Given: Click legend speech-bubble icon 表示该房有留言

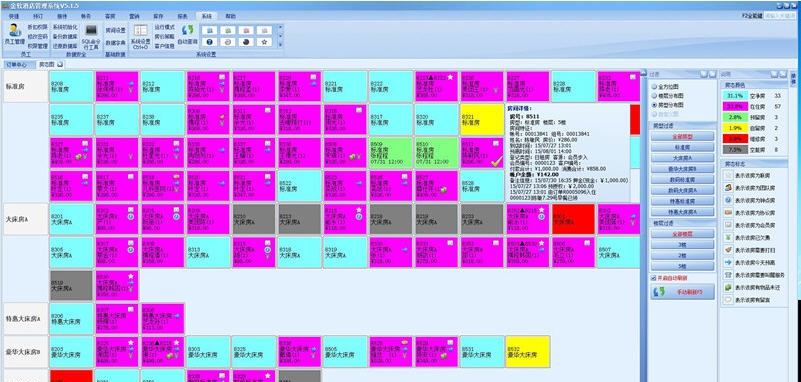Looking at the screenshot, I should pos(728,300).
